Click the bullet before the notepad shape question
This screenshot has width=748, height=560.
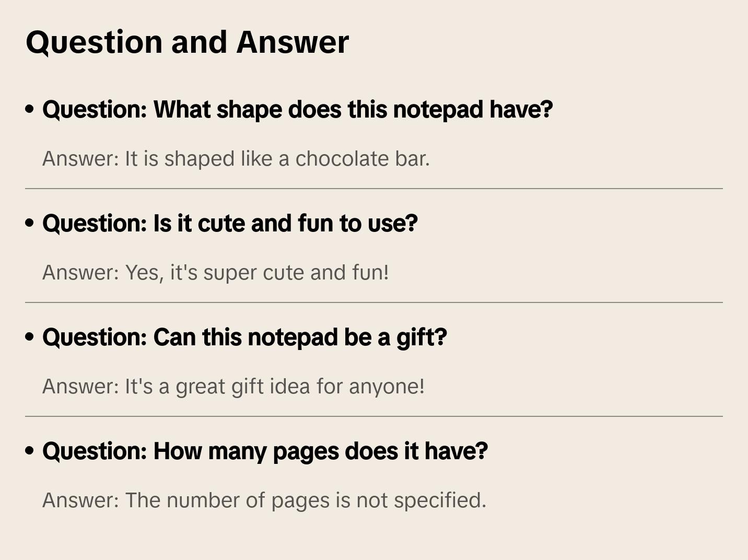coord(30,110)
